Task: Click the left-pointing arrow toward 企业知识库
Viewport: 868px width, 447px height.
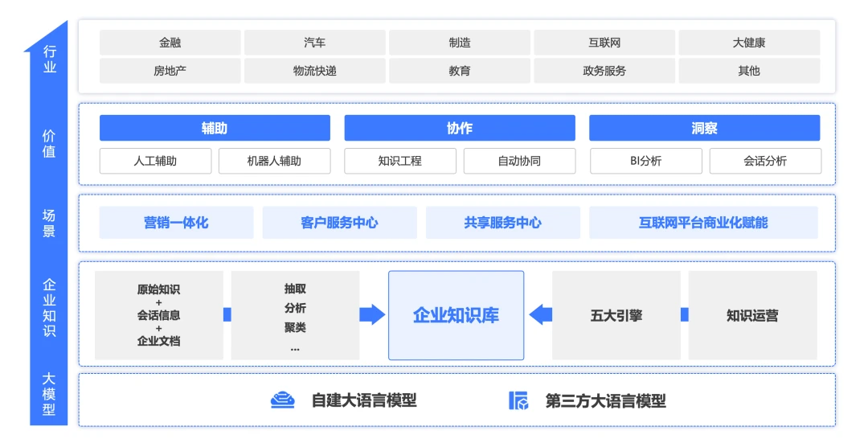Action: (x=540, y=314)
